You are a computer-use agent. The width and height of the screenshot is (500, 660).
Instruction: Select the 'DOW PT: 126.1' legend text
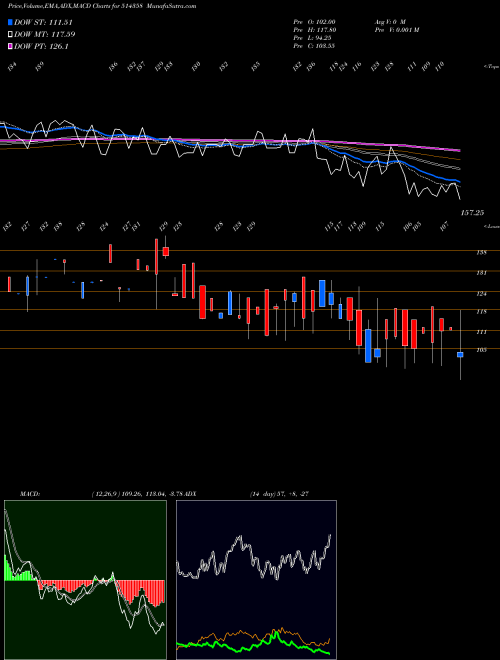pos(41,47)
